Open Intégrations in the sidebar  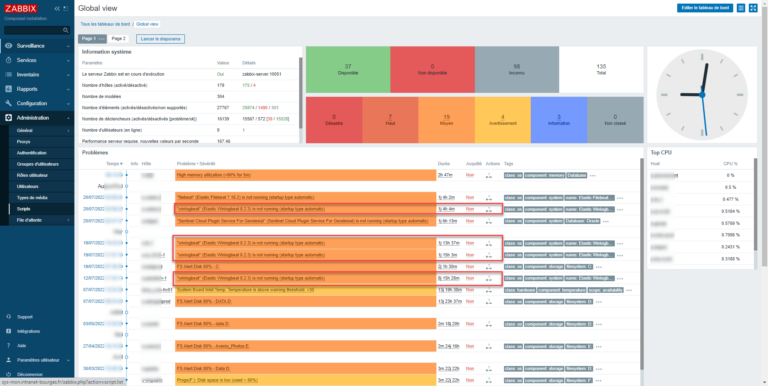pyautogui.click(x=28, y=331)
